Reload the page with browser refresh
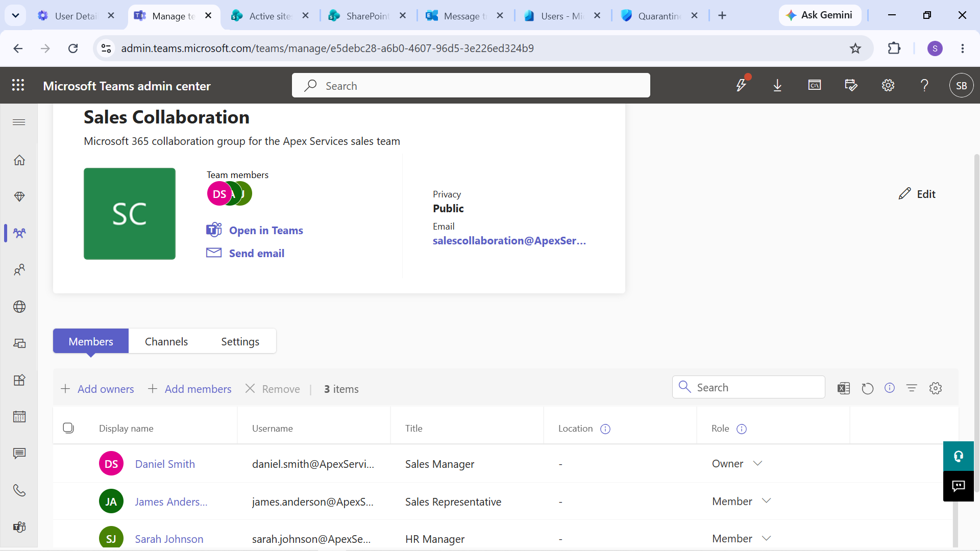The height and width of the screenshot is (551, 980). point(73,48)
